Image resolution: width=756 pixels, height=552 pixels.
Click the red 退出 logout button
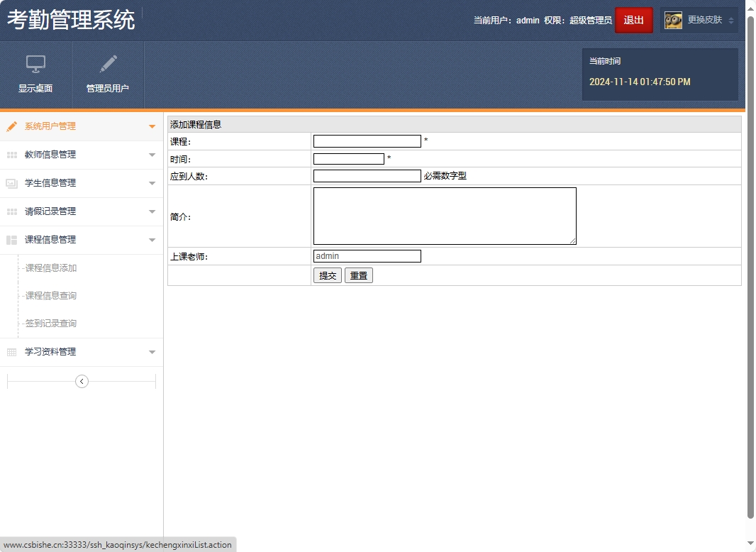click(x=633, y=20)
